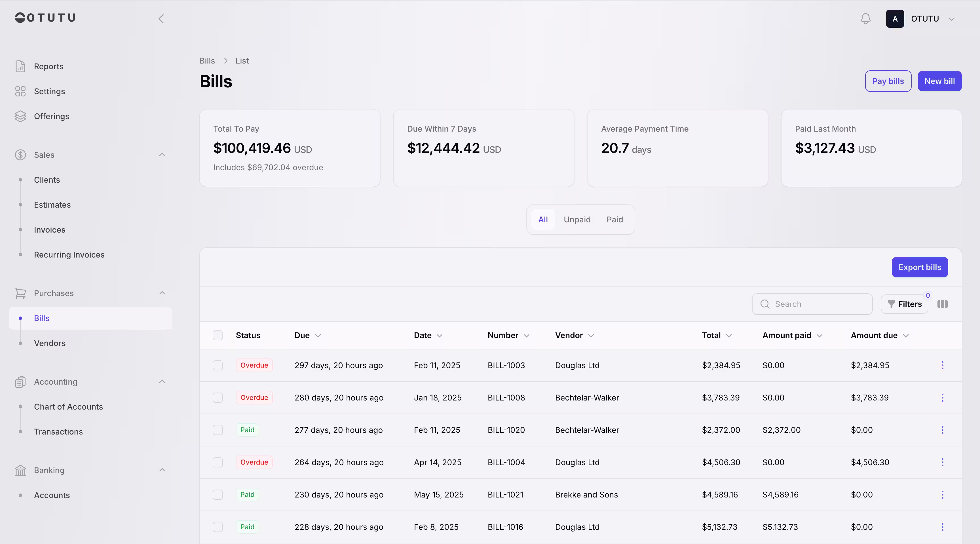Open the Sales section icon

click(20, 155)
